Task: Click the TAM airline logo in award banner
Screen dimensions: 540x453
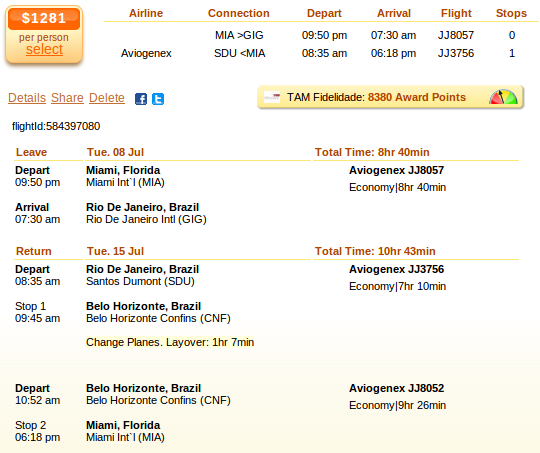Action: 272,97
